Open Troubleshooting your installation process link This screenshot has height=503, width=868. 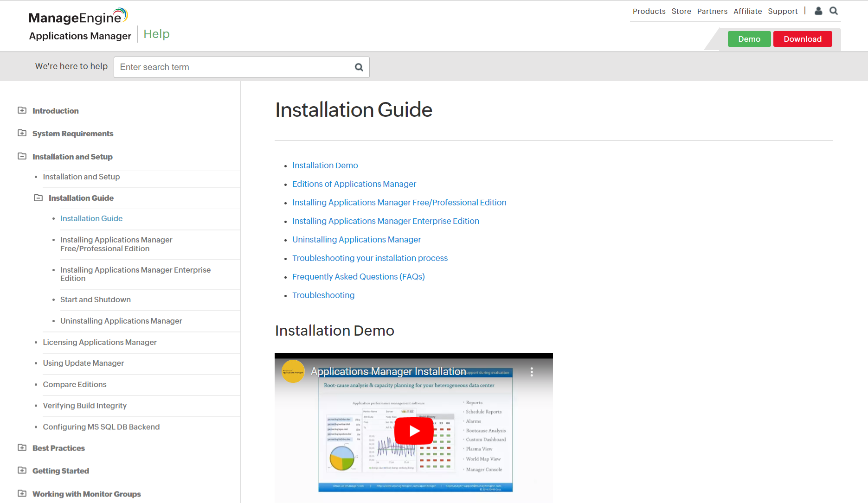pos(370,258)
